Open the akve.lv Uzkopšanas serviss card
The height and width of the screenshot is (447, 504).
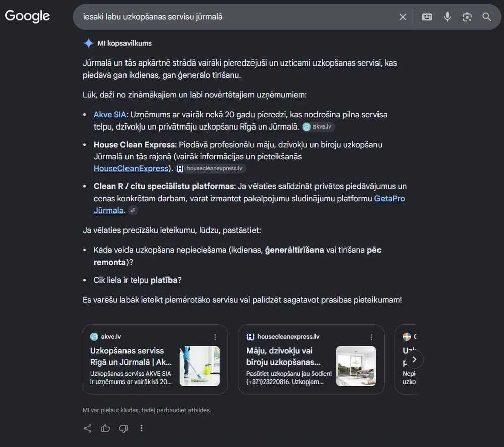click(x=155, y=359)
